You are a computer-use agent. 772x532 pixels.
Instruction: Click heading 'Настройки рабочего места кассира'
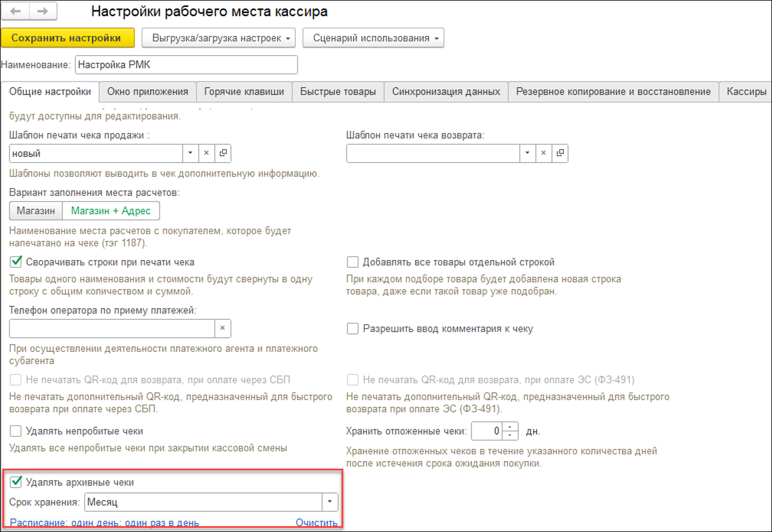(209, 11)
